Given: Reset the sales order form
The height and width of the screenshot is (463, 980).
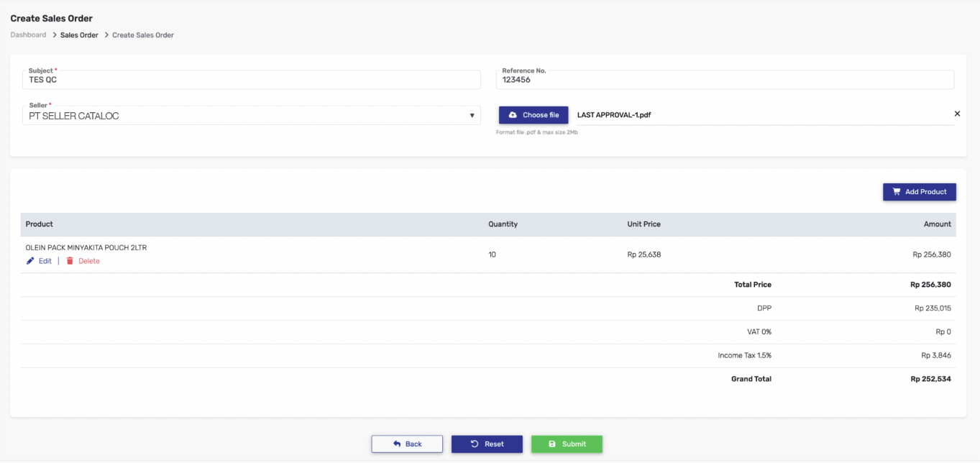Looking at the screenshot, I should [x=487, y=444].
